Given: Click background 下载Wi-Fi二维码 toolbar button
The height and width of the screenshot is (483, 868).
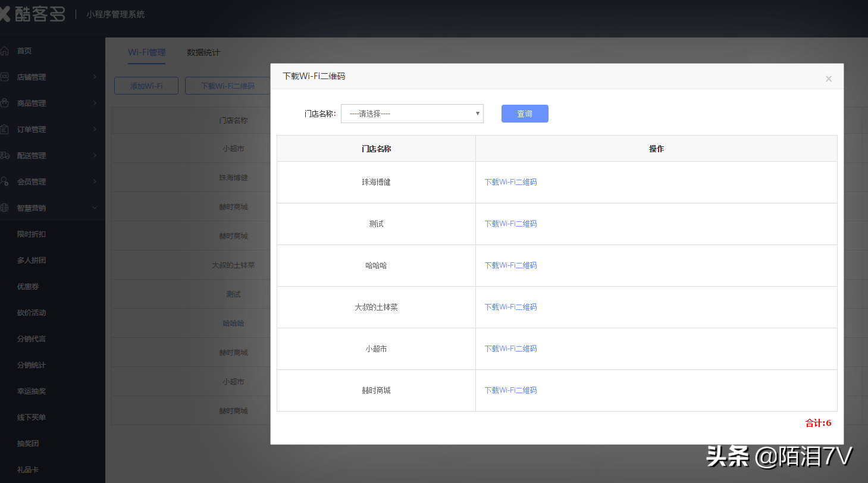Looking at the screenshot, I should [x=228, y=86].
